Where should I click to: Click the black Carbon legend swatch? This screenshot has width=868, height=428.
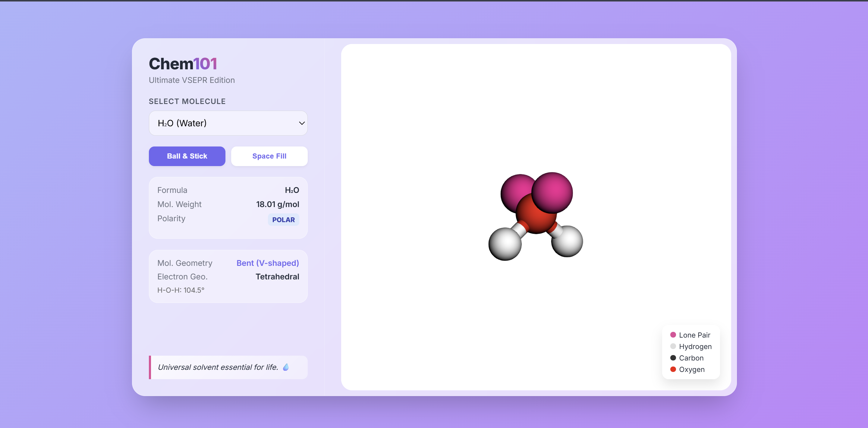pos(673,357)
